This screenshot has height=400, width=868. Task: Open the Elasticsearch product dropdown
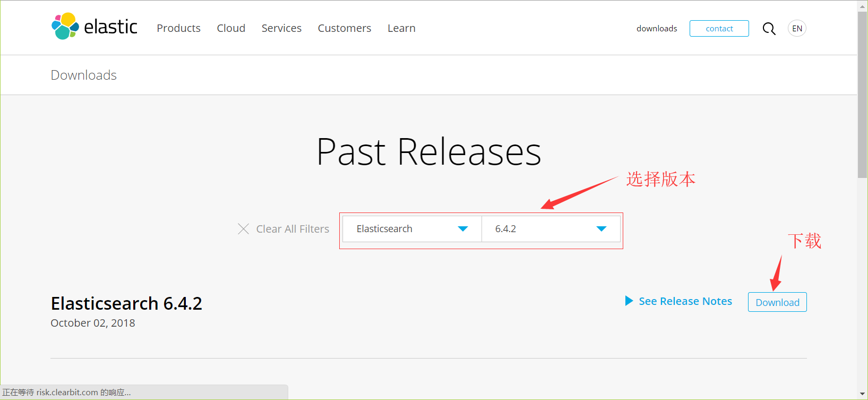[412, 229]
